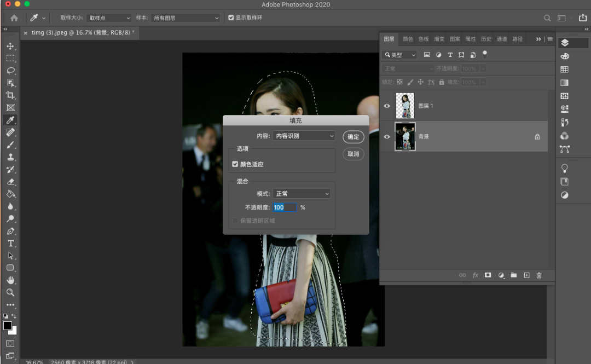Select the Clone Stamp tool
This screenshot has width=591, height=364.
pos(10,157)
